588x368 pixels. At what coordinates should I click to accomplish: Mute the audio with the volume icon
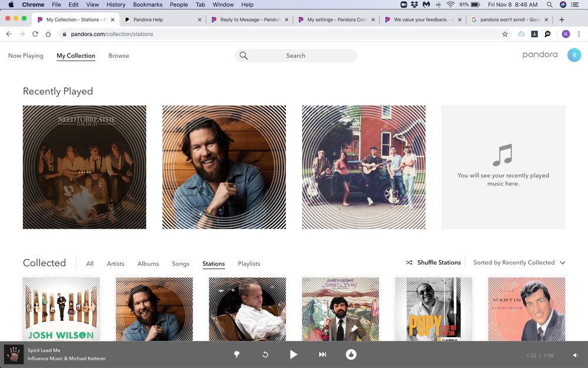574,354
